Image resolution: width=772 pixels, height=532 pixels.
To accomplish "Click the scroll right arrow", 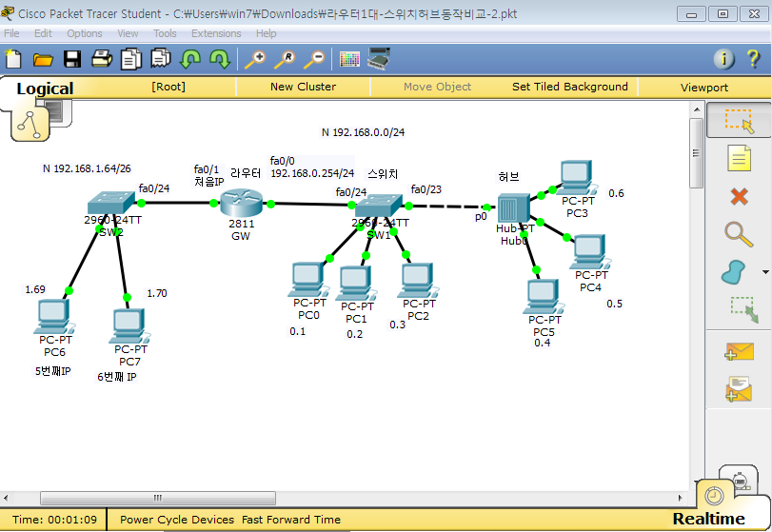I will pyautogui.click(x=681, y=498).
